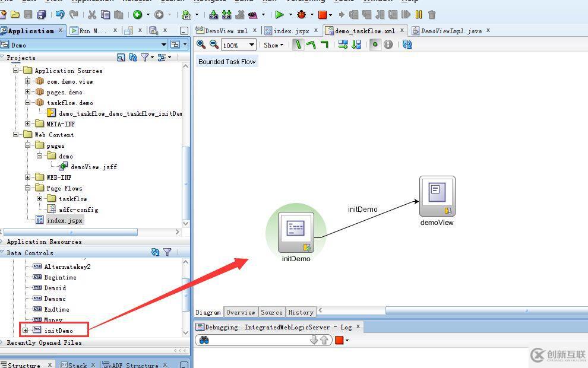This screenshot has width=588, height=368.
Task: Stop the server with red square icon
Action: click(322, 15)
